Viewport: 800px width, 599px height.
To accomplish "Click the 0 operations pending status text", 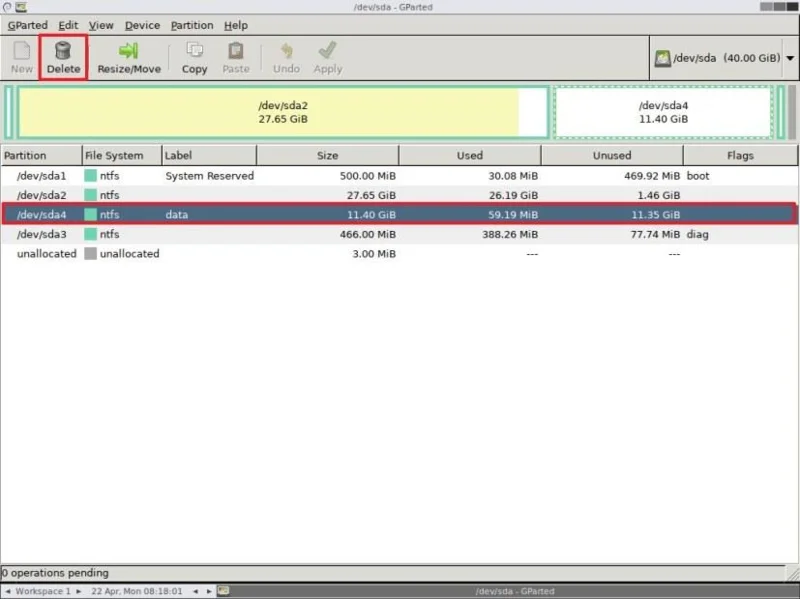I will [x=55, y=572].
